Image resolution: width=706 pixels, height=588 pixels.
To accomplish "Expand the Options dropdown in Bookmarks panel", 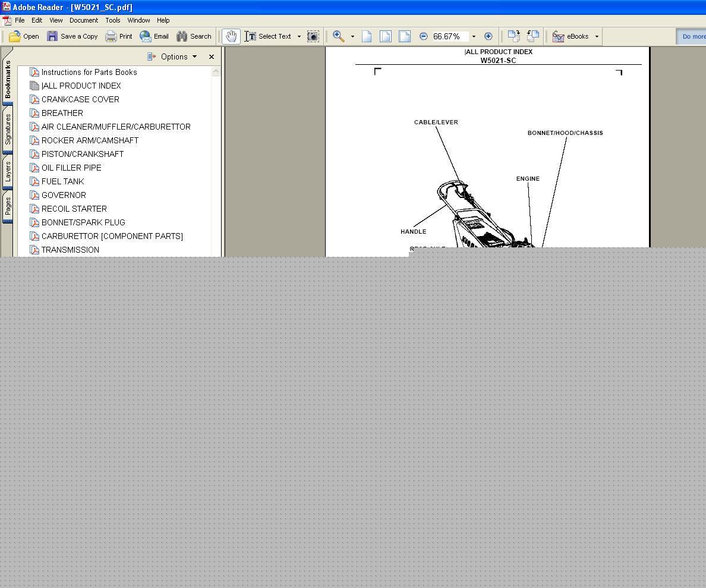I will click(194, 56).
